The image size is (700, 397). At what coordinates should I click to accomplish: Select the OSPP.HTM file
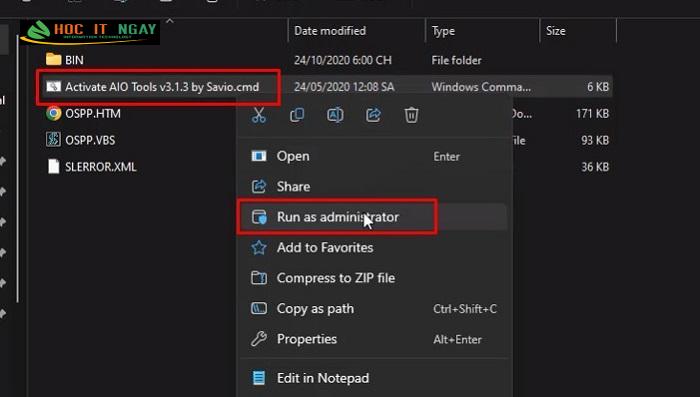93,113
